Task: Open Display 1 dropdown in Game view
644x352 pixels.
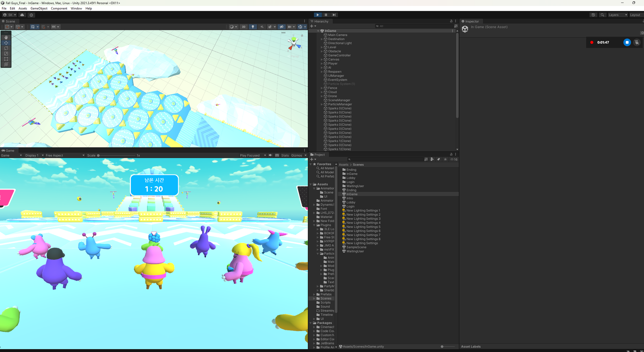Action: [34, 155]
